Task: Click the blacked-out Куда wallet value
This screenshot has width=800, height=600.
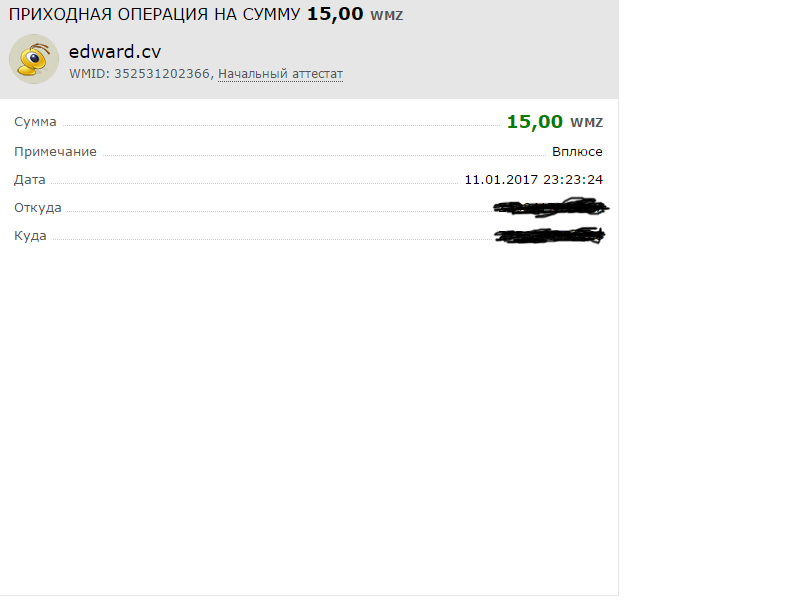Action: (550, 236)
